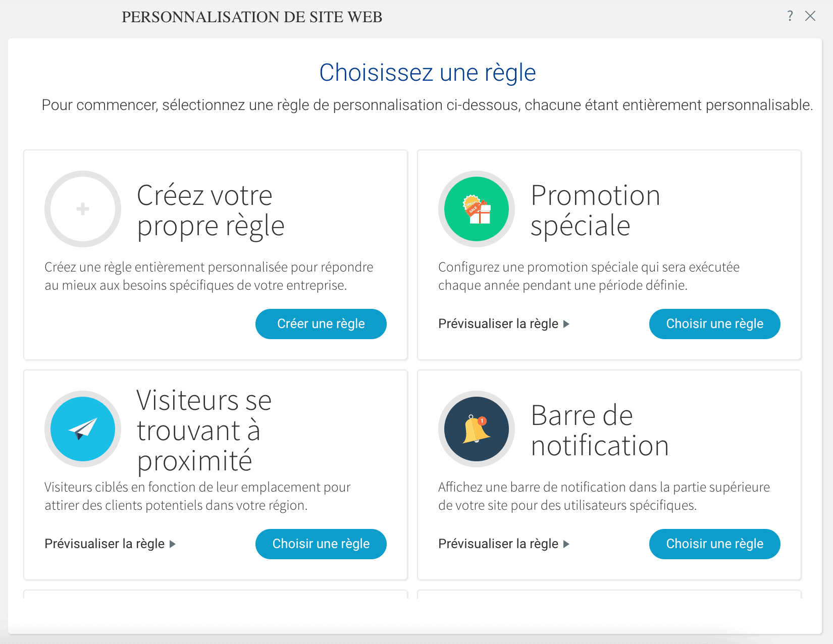The width and height of the screenshot is (833, 644).
Task: Click the plus circle icon for custom rule
Action: coord(83,209)
